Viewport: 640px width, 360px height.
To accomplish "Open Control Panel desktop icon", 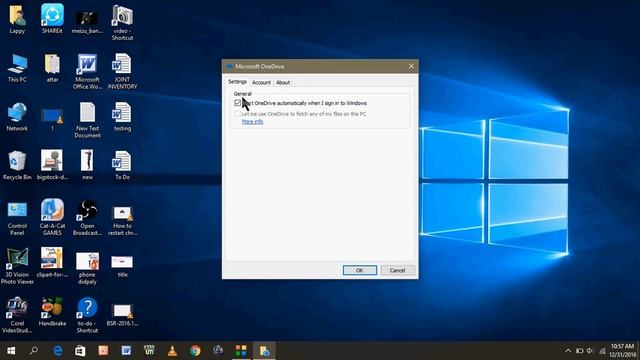I will click(x=17, y=218).
